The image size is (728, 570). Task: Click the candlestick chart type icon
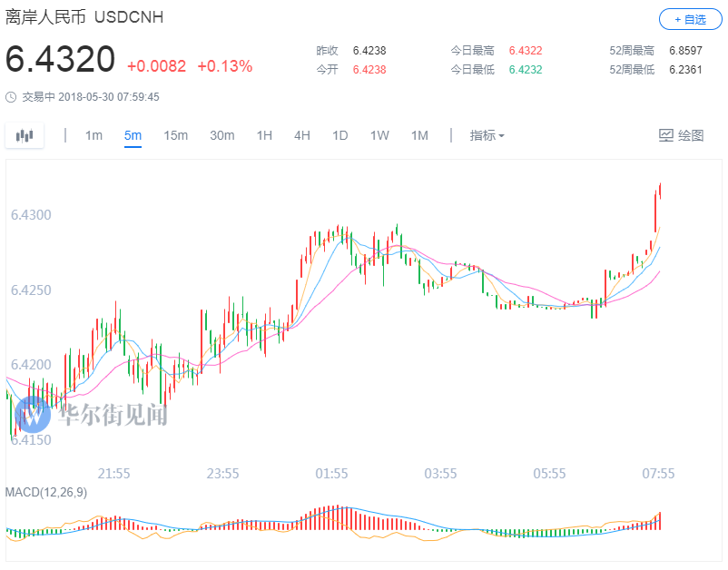(x=25, y=136)
